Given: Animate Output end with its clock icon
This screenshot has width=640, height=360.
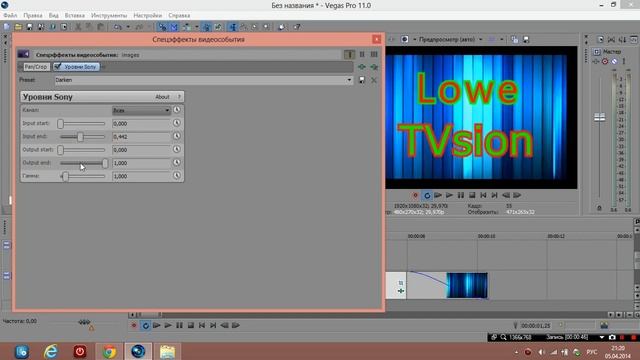Looking at the screenshot, I should [177, 162].
